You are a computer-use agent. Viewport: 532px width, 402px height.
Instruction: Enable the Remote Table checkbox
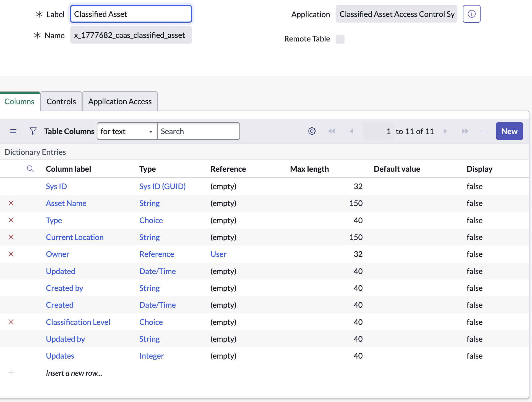340,39
